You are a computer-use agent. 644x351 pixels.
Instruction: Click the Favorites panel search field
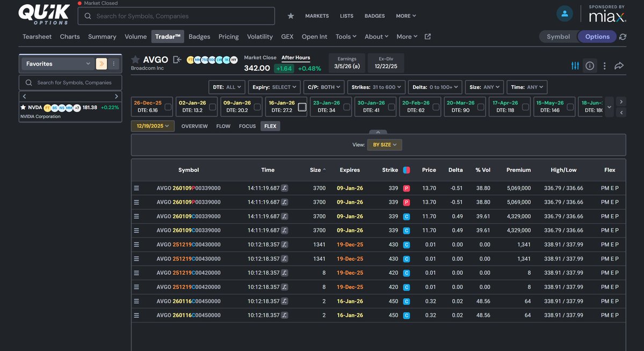(x=70, y=83)
